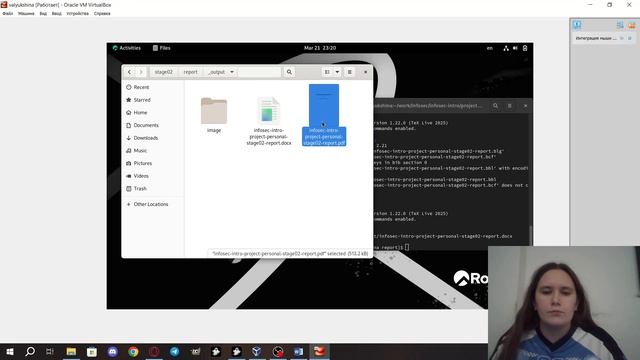
Task: Open VirtualBox Файл menu
Action: tap(8, 13)
